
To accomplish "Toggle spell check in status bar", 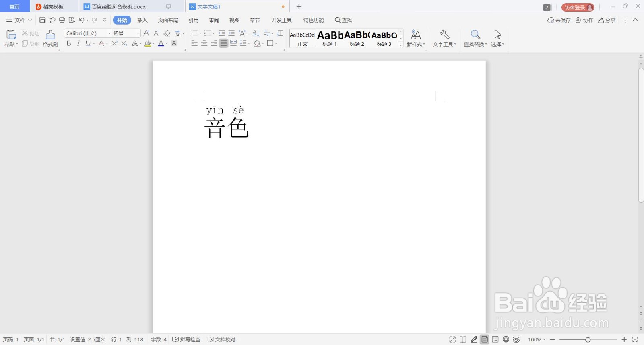I will tap(186, 339).
